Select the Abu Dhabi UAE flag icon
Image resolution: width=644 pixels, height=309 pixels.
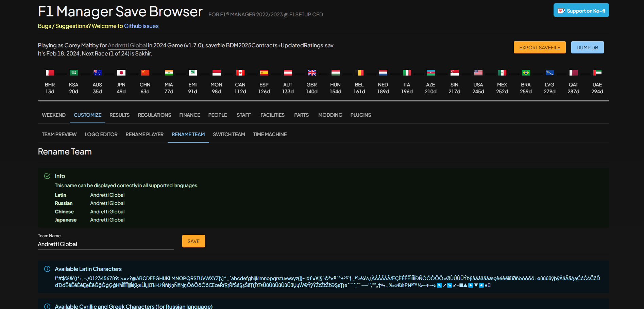pyautogui.click(x=597, y=72)
